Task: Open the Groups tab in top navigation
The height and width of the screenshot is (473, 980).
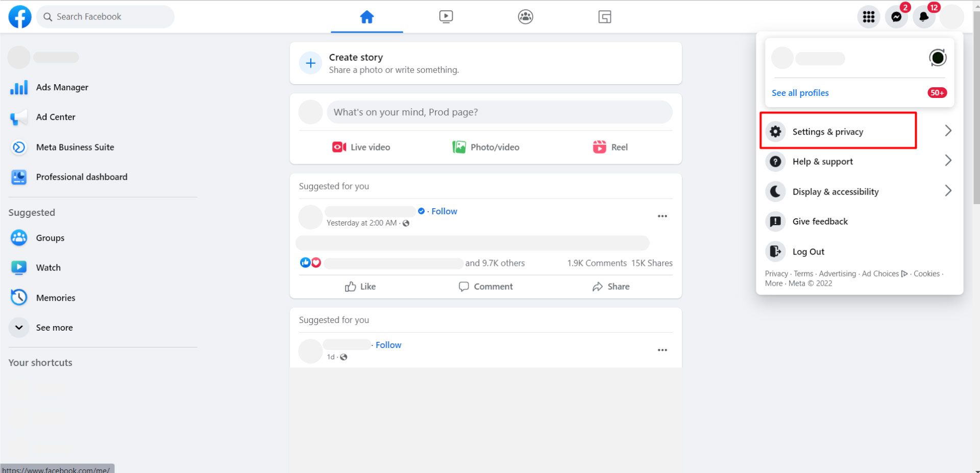Action: (x=525, y=17)
